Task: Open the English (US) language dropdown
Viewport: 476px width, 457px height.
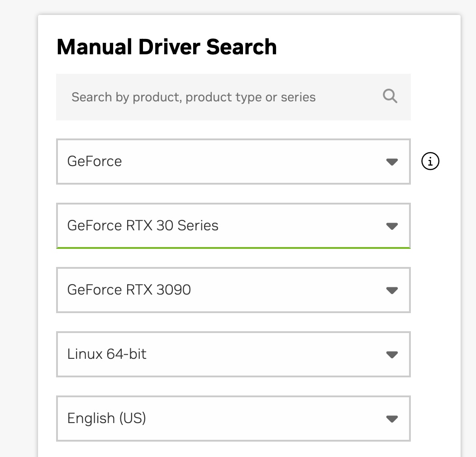Action: [233, 419]
